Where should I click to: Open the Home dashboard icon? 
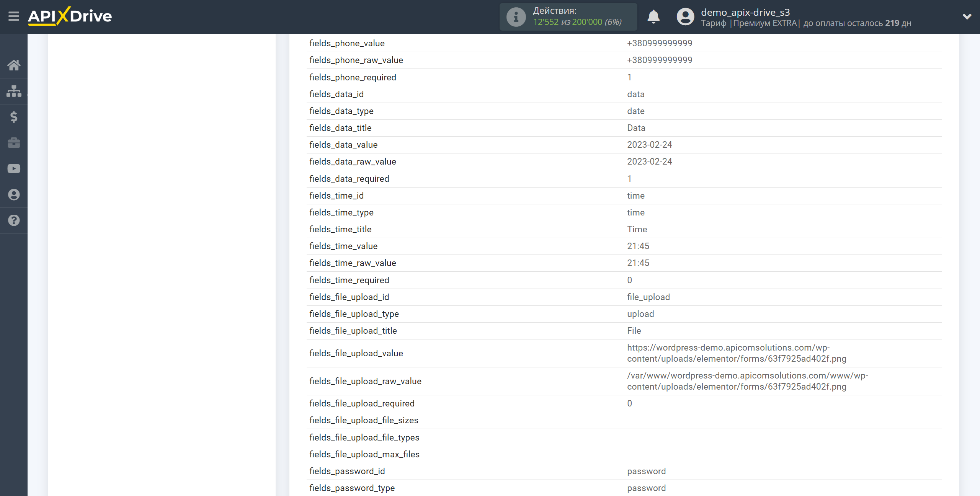pos(14,65)
